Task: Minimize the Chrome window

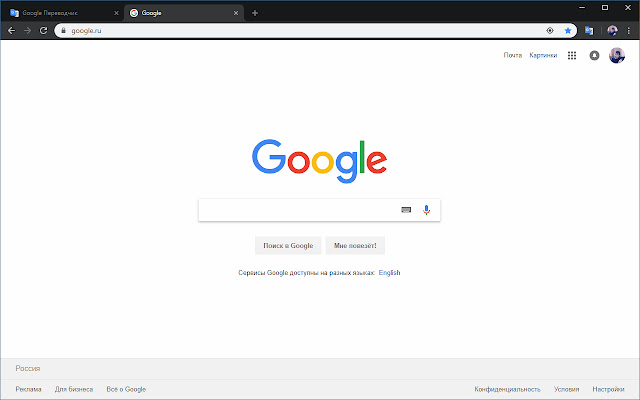Action: click(x=582, y=7)
